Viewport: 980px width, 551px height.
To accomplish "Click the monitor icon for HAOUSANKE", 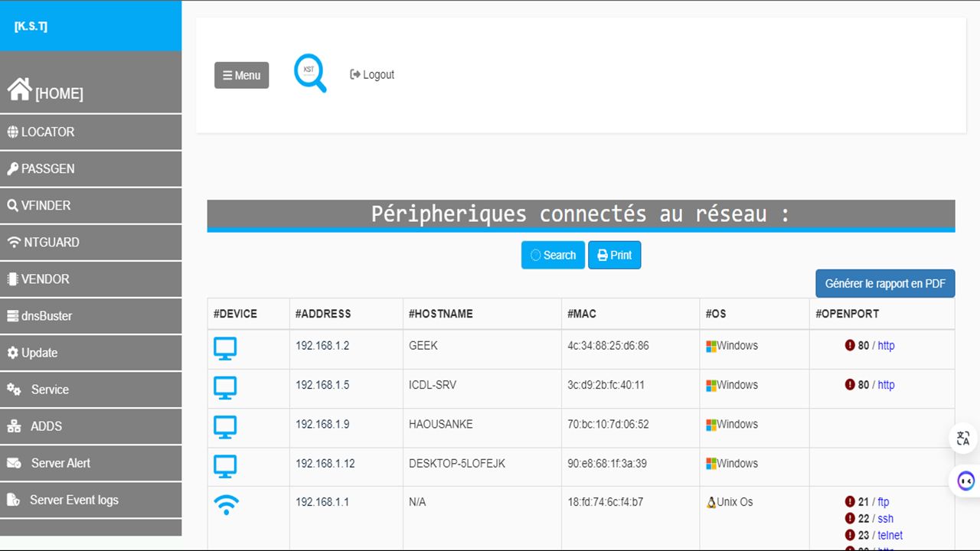I will [225, 427].
